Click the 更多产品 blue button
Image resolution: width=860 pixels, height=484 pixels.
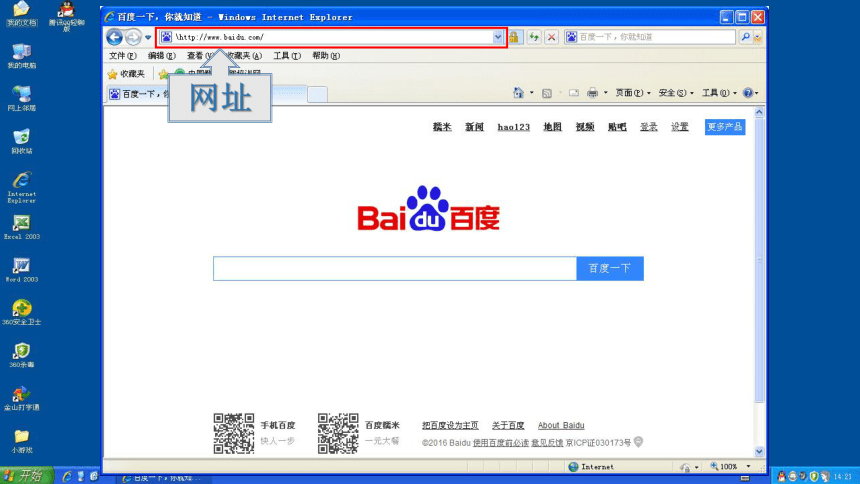pyautogui.click(x=725, y=127)
